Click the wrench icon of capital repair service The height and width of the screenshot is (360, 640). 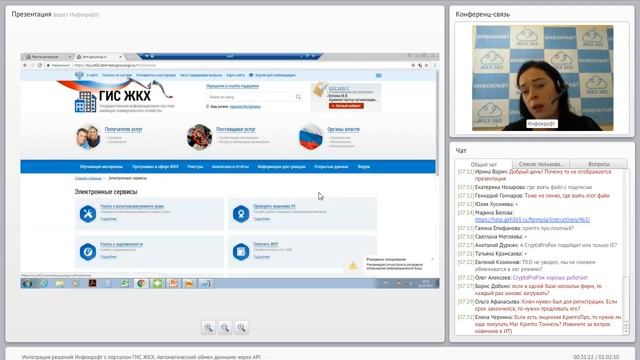tap(88, 214)
